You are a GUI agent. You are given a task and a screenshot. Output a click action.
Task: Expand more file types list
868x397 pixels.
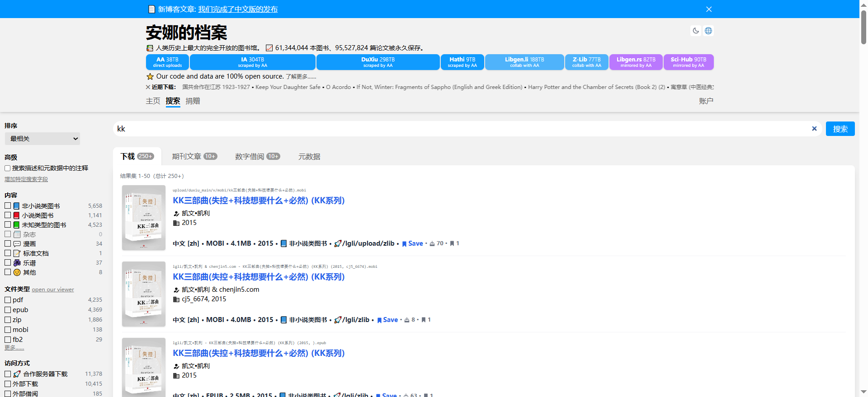(x=14, y=347)
